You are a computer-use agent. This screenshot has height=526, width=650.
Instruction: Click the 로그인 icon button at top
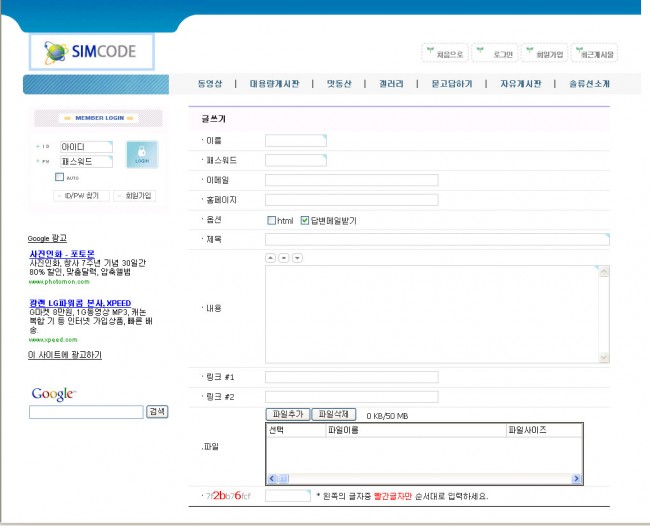pos(493,53)
